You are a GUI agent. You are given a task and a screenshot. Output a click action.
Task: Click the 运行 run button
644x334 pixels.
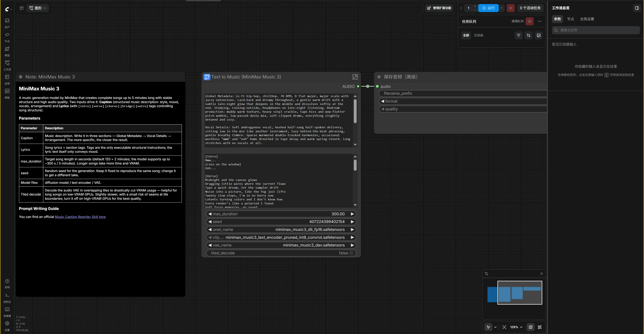[488, 8]
